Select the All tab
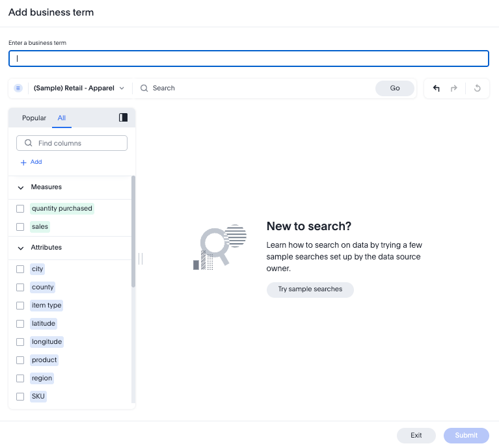The height and width of the screenshot is (448, 499). coord(62,118)
